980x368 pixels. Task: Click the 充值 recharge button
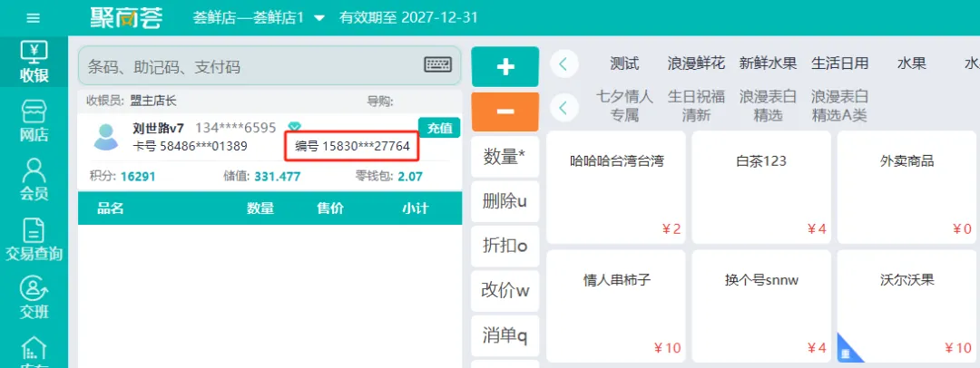(439, 128)
